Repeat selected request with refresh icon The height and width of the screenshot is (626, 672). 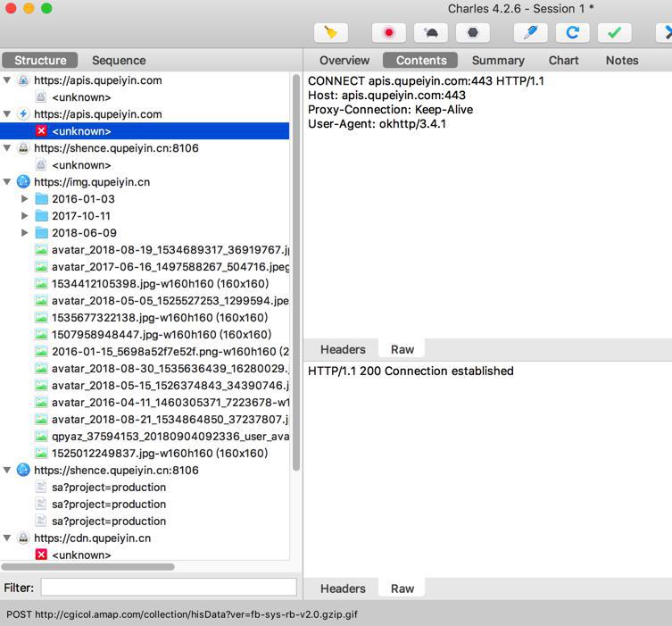(573, 32)
